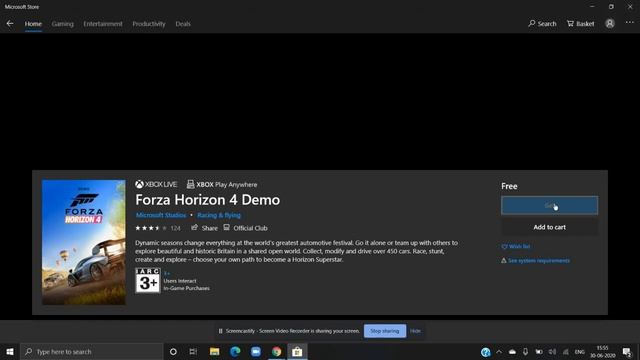
Task: Switch to the Gaming tab
Action: pos(62,24)
